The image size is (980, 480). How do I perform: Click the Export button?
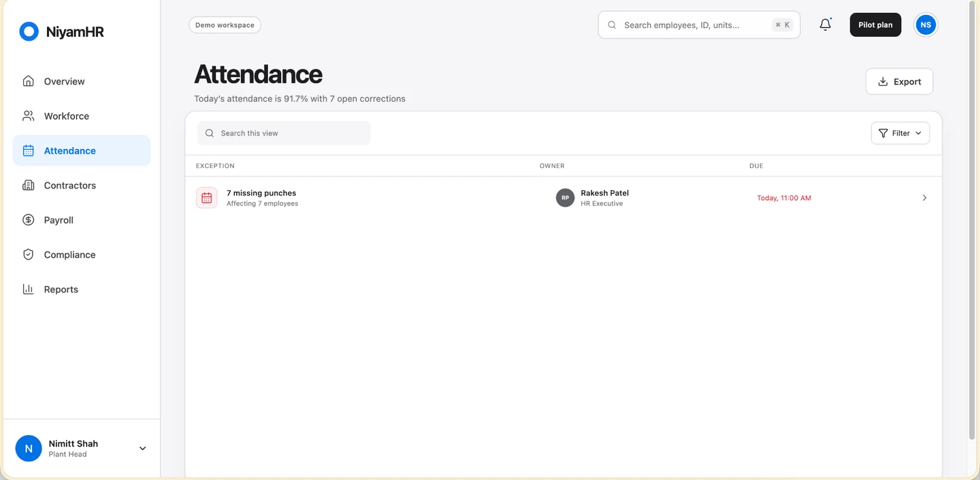[899, 82]
